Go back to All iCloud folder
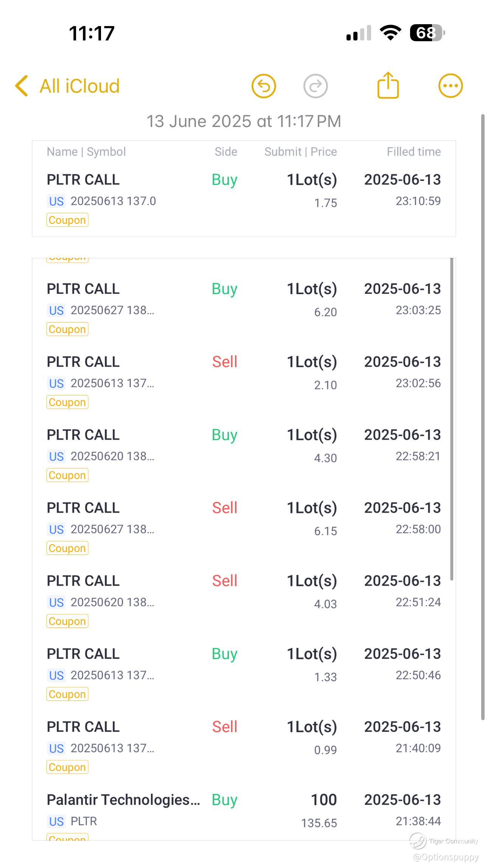This screenshot has width=488, height=868. click(79, 86)
